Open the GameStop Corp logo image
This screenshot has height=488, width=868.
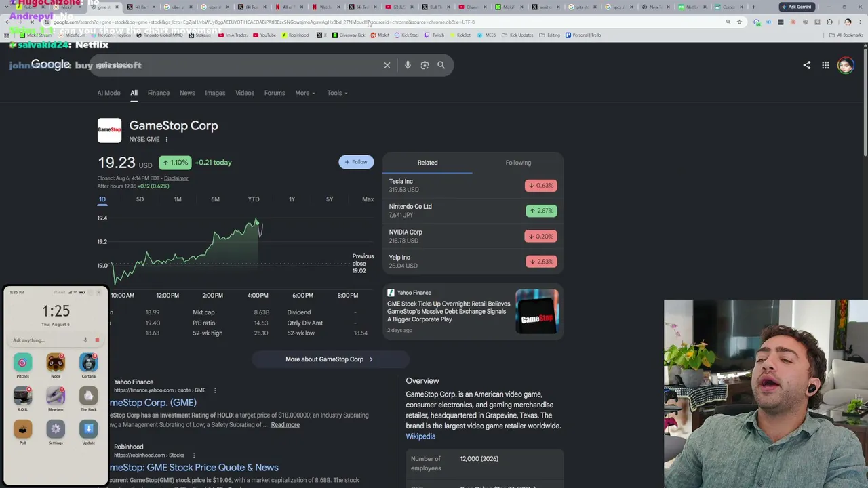pyautogui.click(x=109, y=130)
